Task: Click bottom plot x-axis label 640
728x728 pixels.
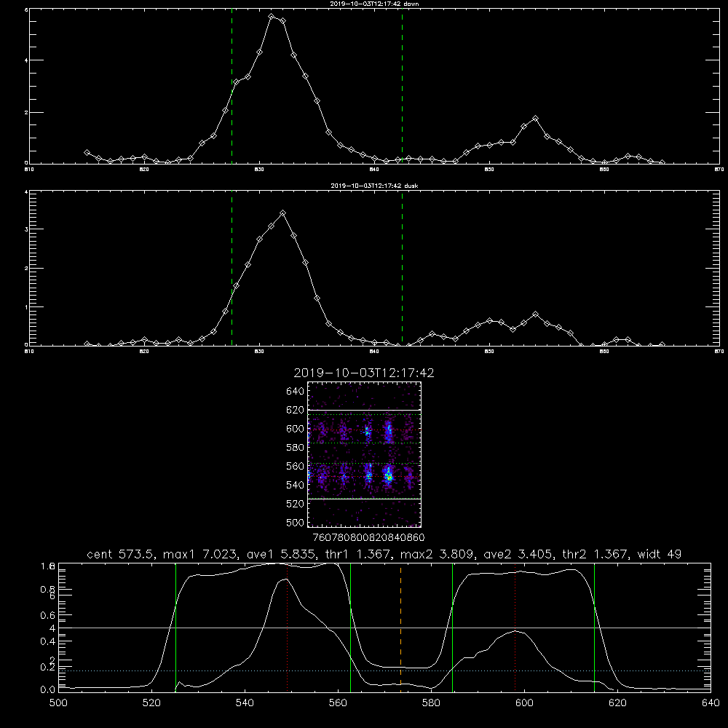Action: tap(711, 703)
